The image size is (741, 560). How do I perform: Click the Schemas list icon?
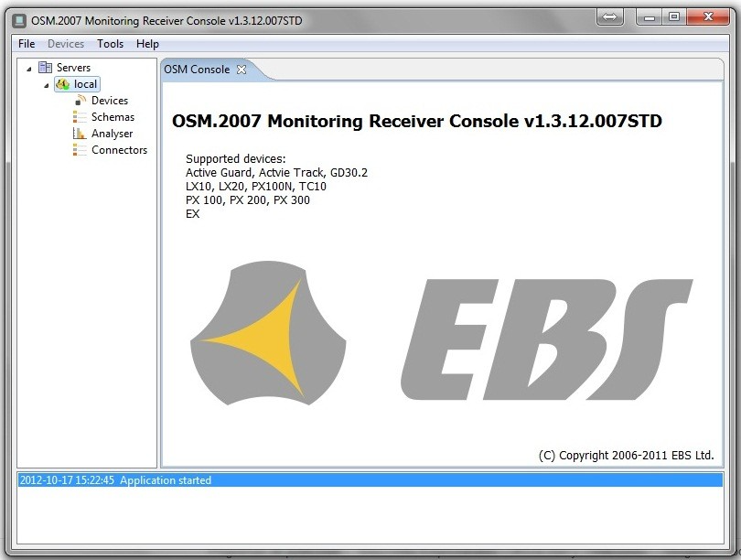coord(80,117)
